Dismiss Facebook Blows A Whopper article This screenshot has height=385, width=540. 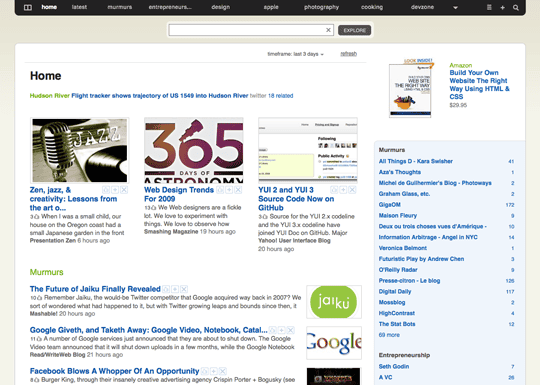(x=223, y=371)
